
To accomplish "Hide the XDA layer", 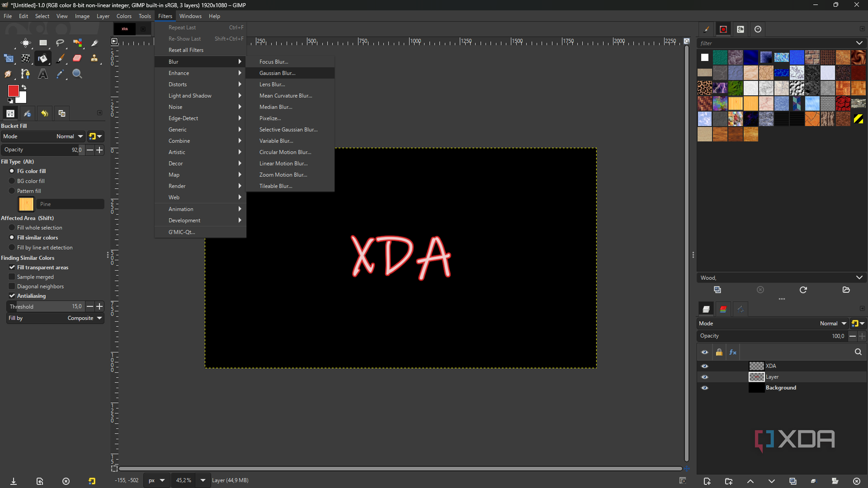I will tap(704, 366).
